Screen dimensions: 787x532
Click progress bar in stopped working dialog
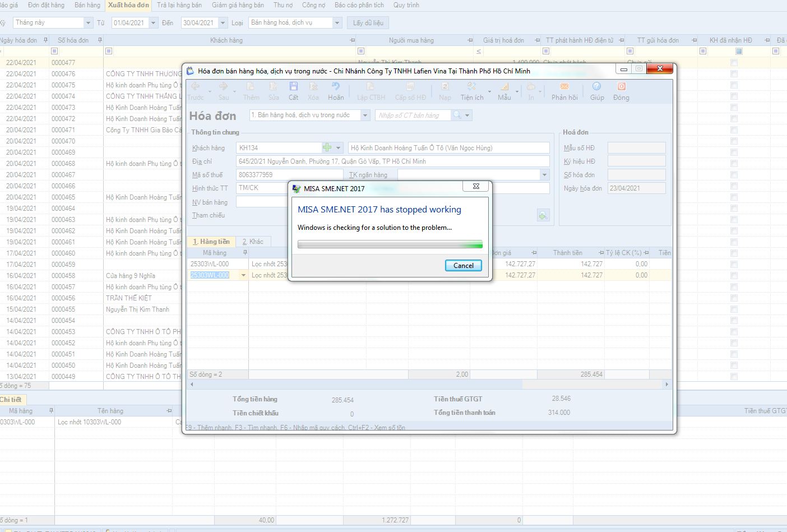pos(390,244)
